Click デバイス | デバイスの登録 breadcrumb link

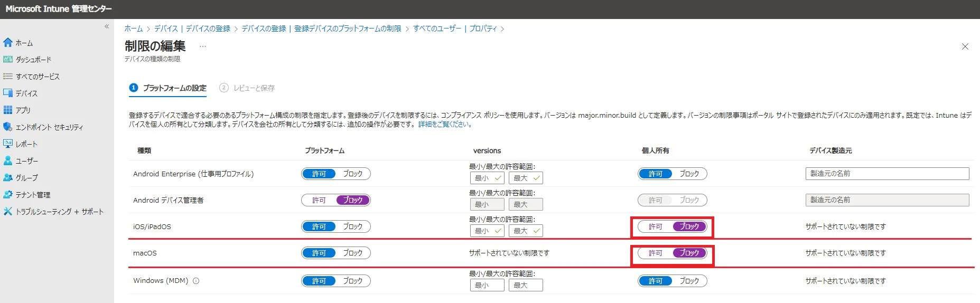coord(192,29)
